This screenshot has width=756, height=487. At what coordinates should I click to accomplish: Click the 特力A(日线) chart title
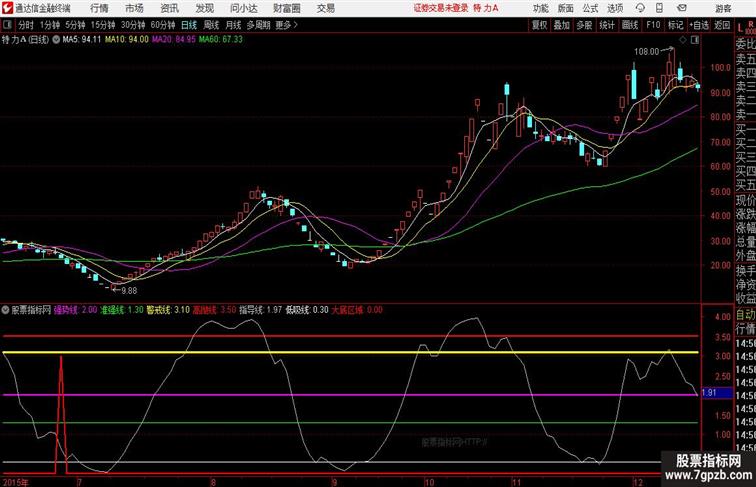pyautogui.click(x=25, y=40)
